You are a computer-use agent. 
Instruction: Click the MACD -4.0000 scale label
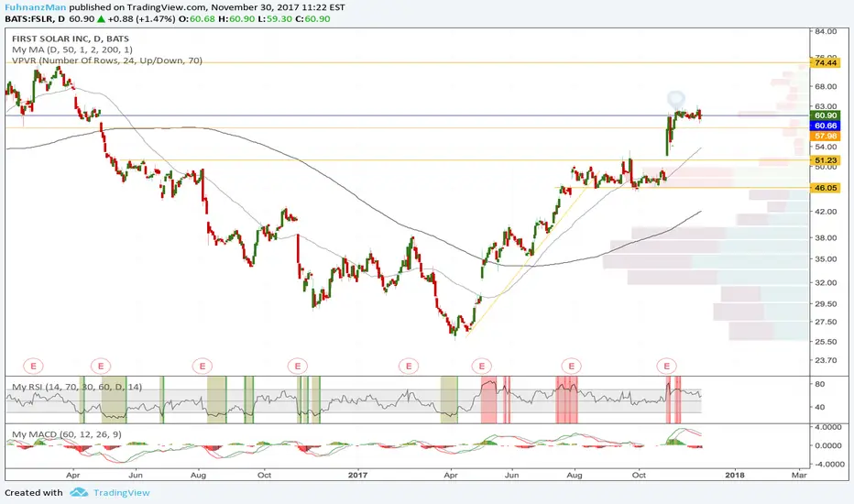coord(827,465)
